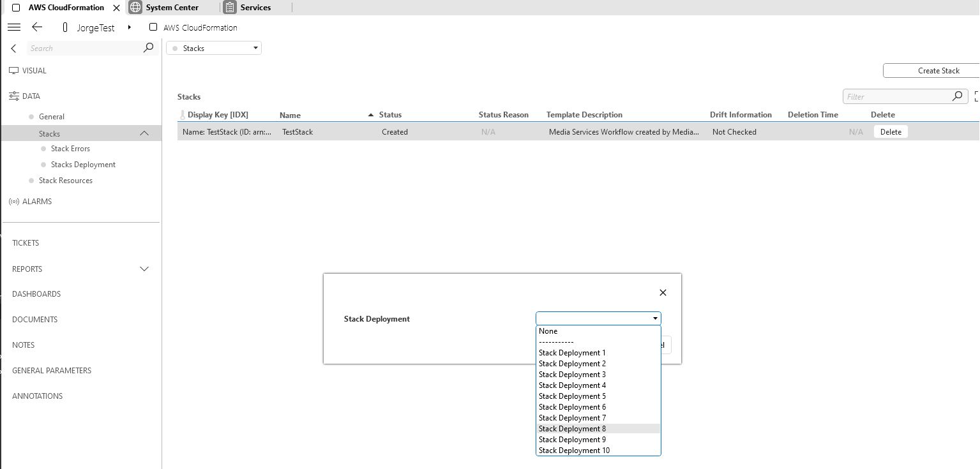Image resolution: width=980 pixels, height=469 pixels.
Task: Open the Stacks Deployment page
Action: 83,165
